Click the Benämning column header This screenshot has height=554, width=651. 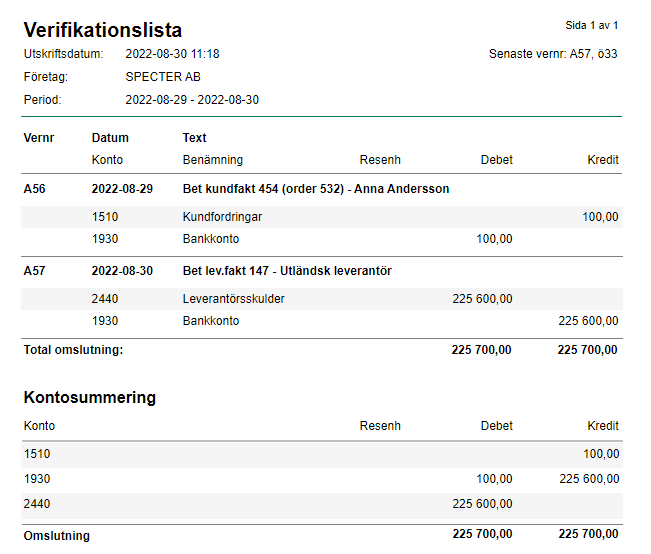point(212,160)
